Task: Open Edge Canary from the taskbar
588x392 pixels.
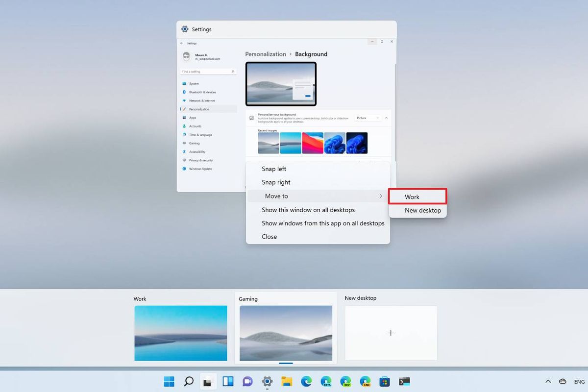Action: point(365,382)
